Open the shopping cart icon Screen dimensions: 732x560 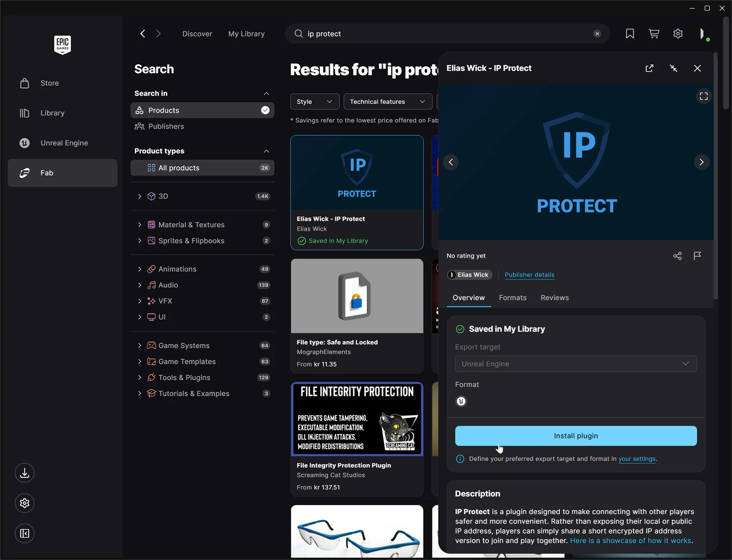654,34
